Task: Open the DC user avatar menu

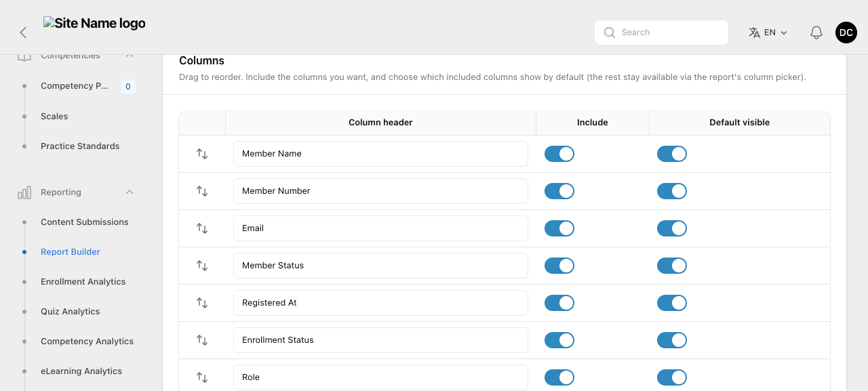Action: (x=846, y=33)
